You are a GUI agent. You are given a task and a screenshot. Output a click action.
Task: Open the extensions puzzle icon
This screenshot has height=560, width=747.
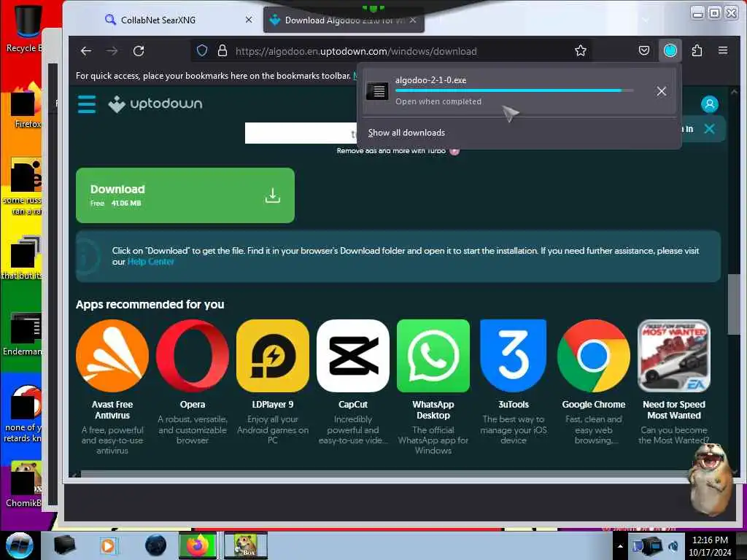pos(697,50)
